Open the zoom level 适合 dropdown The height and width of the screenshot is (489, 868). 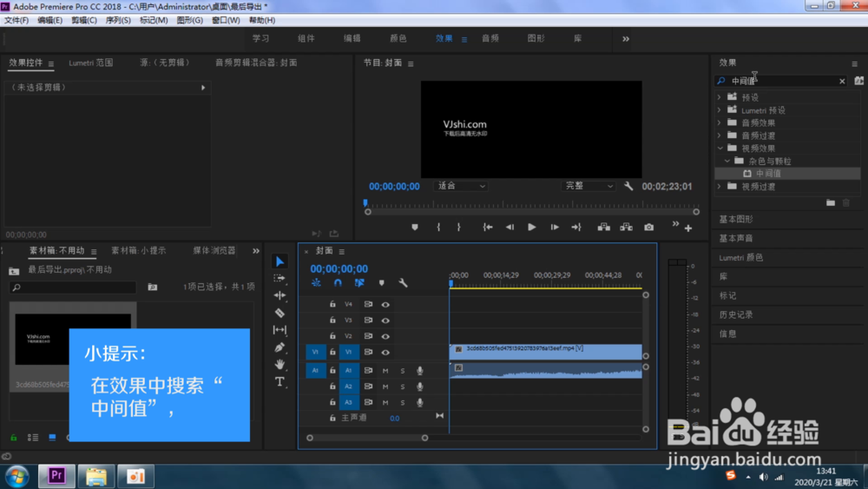click(x=462, y=186)
